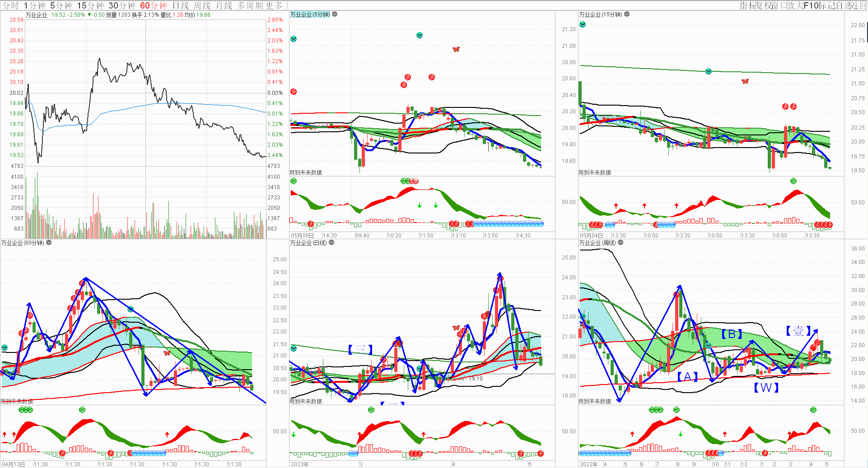Click teal check marker at top of 5-minute chart
The height and width of the screenshot is (468, 868).
[420, 35]
